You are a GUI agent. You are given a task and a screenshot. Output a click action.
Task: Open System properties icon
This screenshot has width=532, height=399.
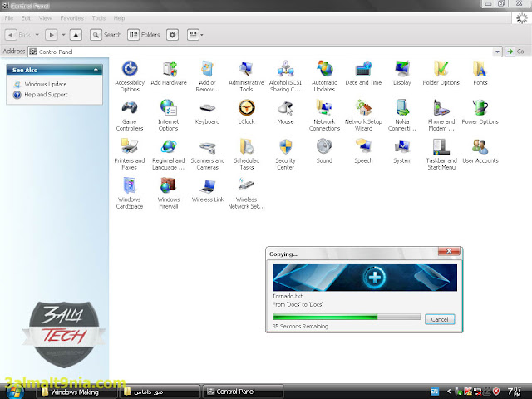click(402, 151)
